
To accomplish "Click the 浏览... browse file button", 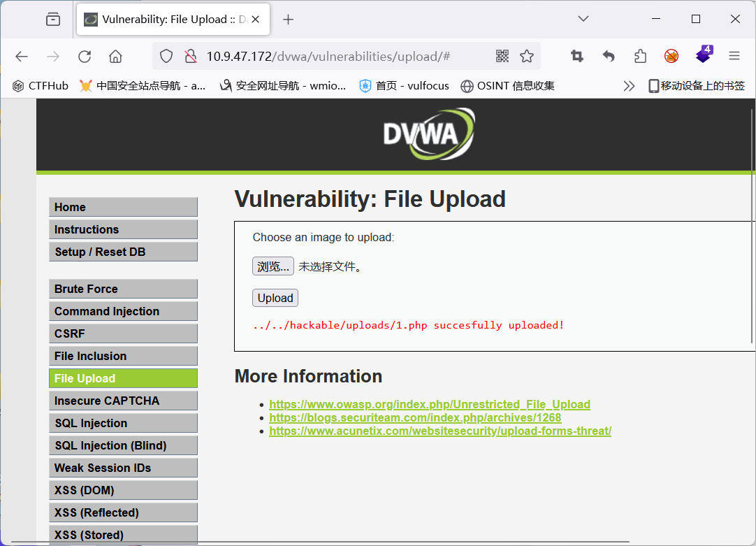I will click(x=273, y=266).
